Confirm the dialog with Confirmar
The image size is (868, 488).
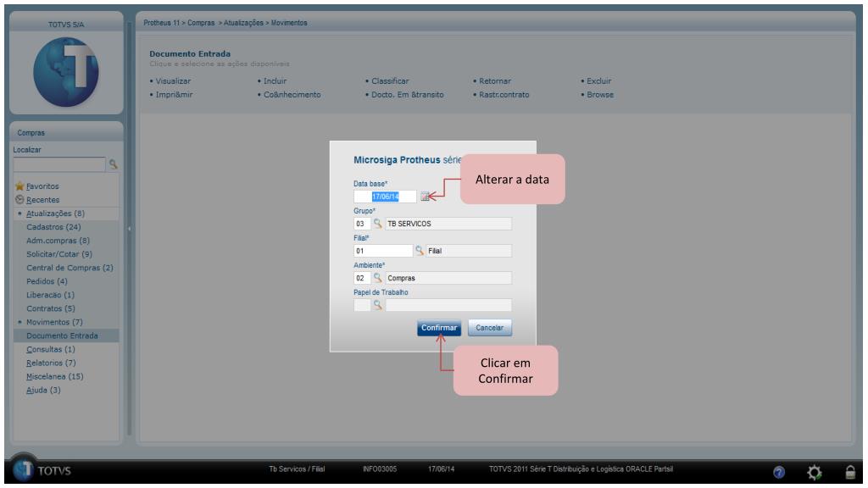(439, 328)
